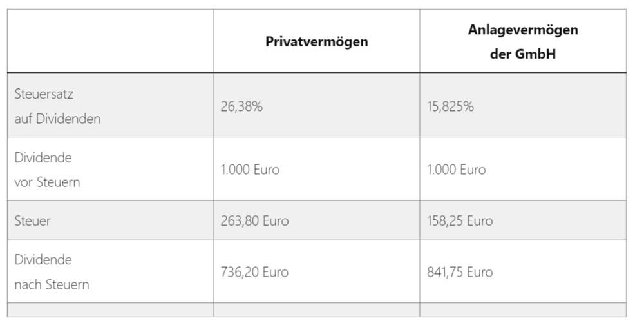Click the empty bottom row's first cell
Screen dimensions: 644x323
pos(111,310)
